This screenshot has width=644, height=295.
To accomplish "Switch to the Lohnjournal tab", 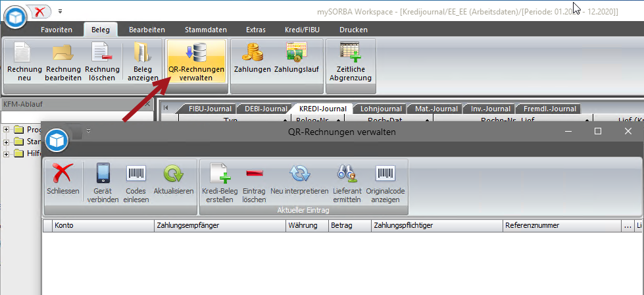I will 381,109.
